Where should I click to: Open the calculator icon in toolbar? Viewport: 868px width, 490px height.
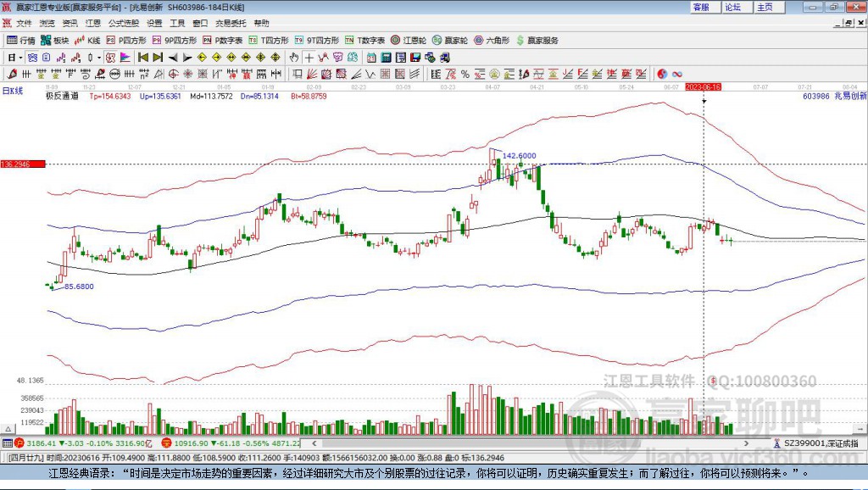click(386, 57)
